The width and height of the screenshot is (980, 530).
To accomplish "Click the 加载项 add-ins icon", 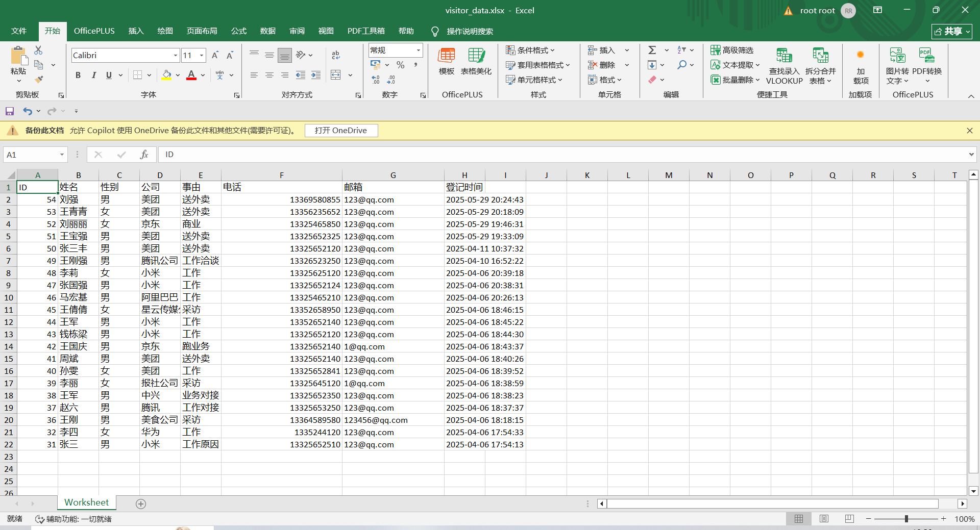I will (x=861, y=66).
